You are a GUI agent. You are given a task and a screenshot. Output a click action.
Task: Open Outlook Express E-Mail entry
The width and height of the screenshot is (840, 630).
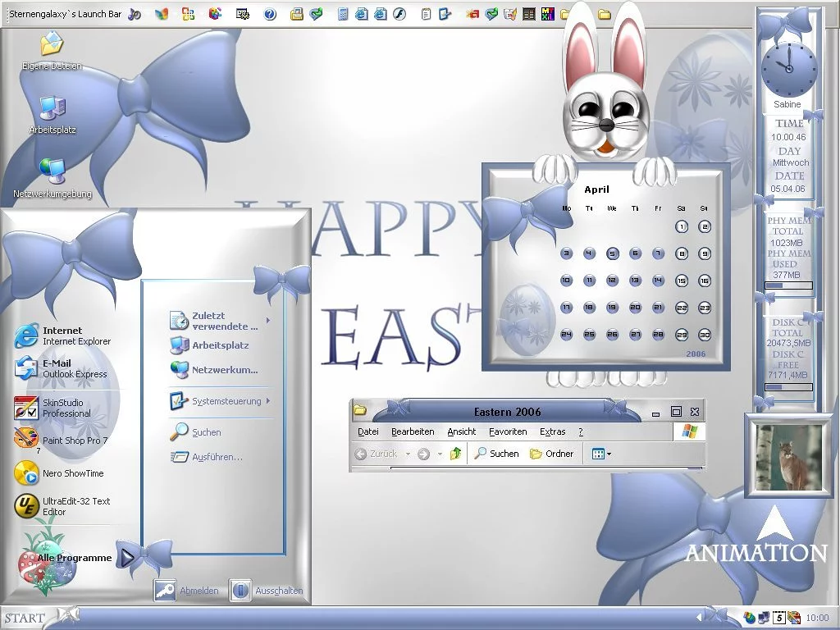62,368
